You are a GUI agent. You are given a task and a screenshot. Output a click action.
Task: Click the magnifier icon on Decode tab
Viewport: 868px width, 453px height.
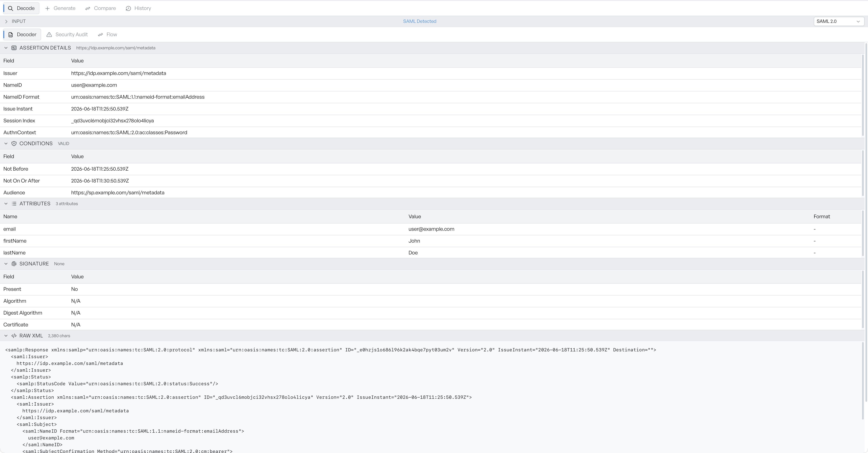(x=11, y=8)
